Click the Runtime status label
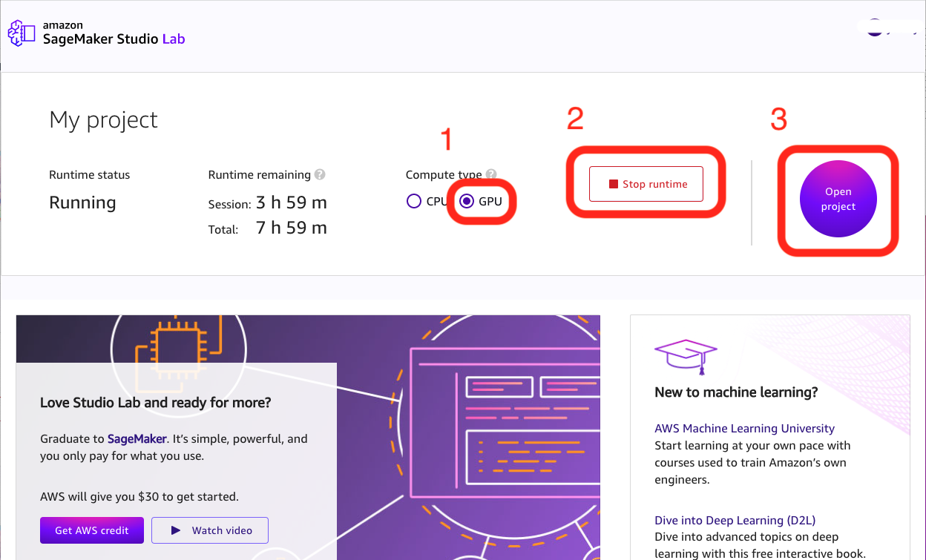The width and height of the screenshot is (926, 560). [89, 175]
